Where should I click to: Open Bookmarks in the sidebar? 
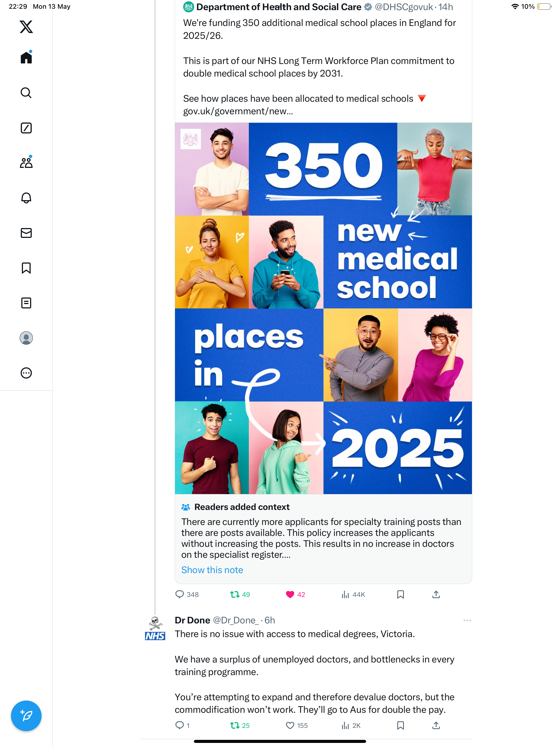point(26,268)
